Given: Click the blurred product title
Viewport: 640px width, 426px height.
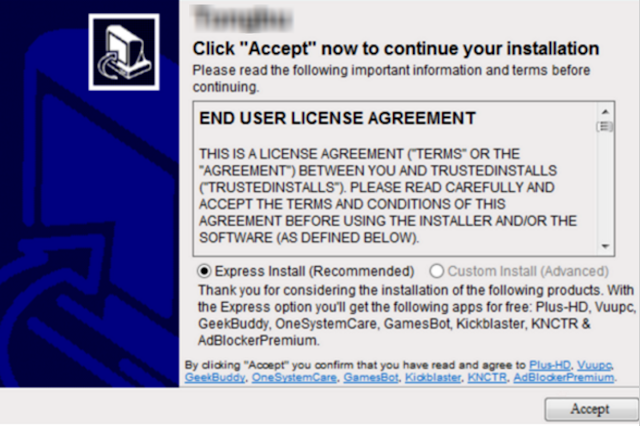Looking at the screenshot, I should [243, 18].
